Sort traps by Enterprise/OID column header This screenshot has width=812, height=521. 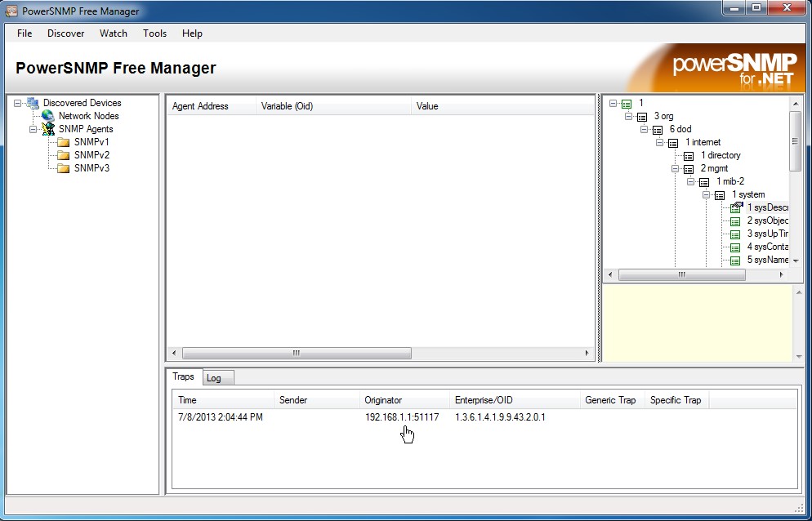[x=515, y=400]
